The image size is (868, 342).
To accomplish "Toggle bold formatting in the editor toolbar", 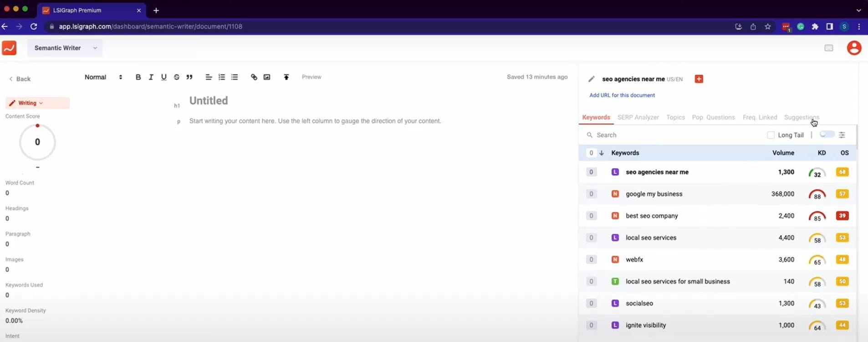I will pos(138,77).
